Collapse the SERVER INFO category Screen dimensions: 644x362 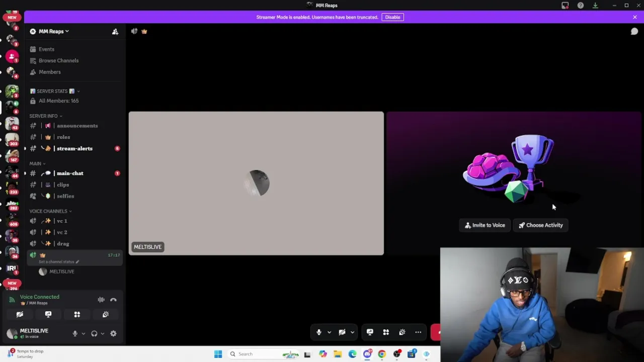pyautogui.click(x=45, y=116)
